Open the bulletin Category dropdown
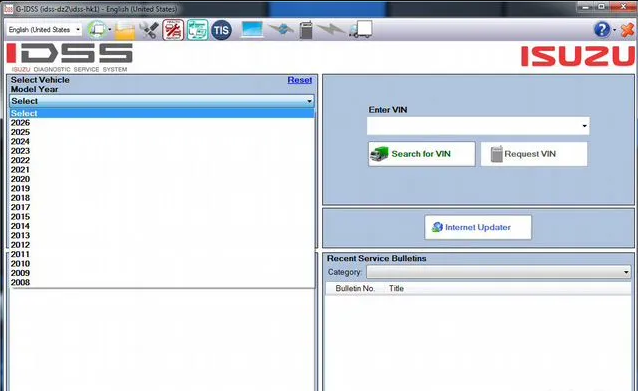Screen dimensions: 638x391 pos(498,272)
